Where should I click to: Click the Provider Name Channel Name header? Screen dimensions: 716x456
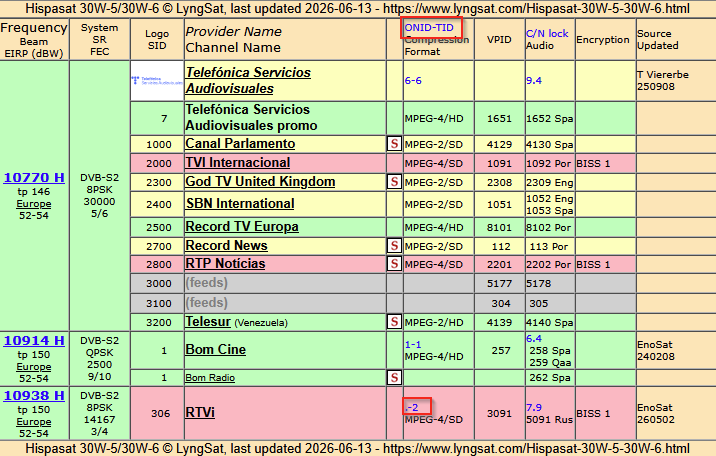[285, 40]
